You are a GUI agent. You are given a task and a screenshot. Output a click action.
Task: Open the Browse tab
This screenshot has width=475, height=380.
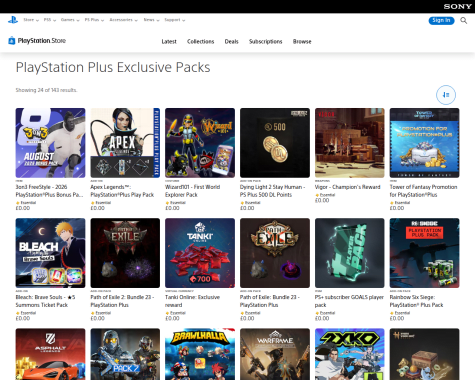pyautogui.click(x=302, y=42)
